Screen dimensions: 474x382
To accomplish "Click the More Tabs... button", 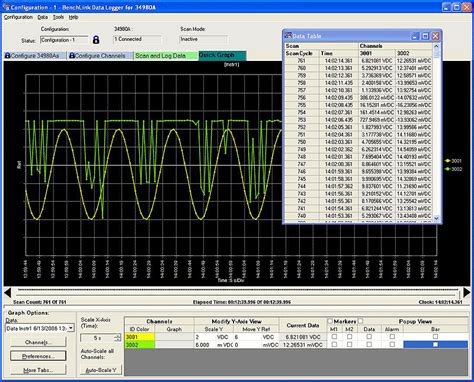I will point(38,370).
